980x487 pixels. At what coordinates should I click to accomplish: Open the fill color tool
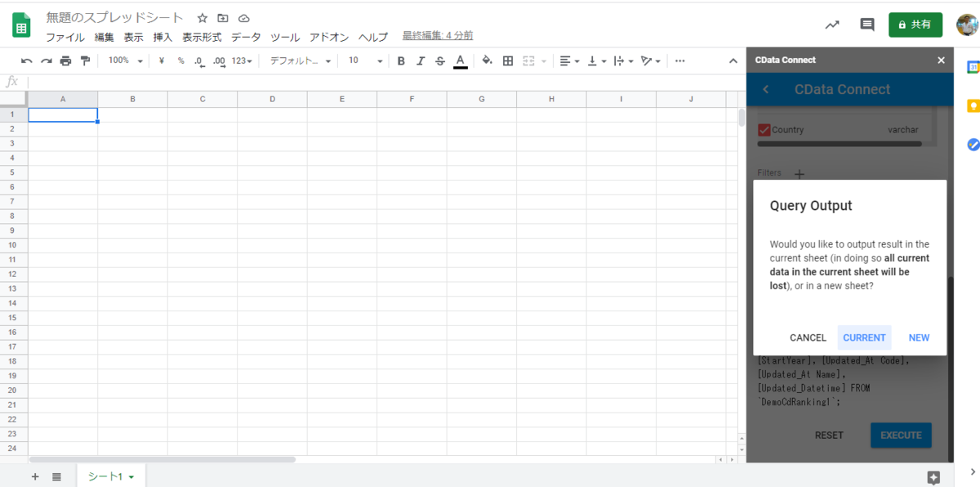pos(485,60)
